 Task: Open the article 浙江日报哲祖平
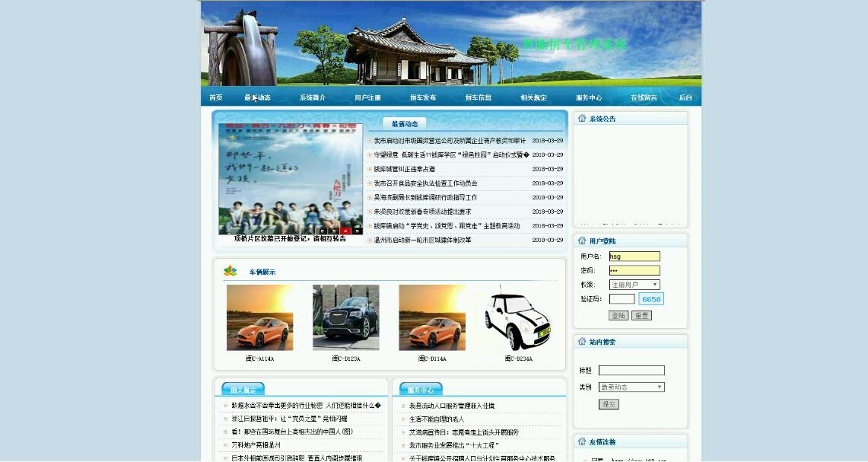point(290,419)
